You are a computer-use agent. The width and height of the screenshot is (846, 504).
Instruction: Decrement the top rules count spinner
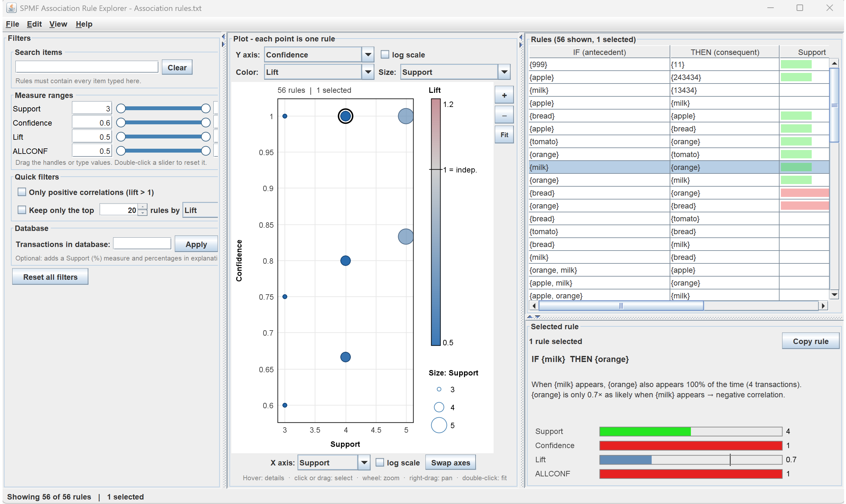coord(143,213)
